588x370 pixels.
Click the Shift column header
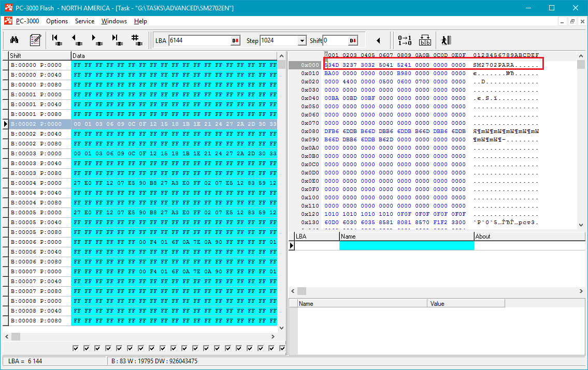40,56
